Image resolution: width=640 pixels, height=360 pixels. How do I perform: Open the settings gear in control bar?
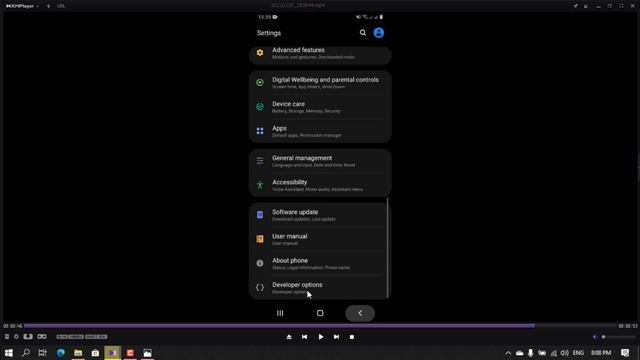(x=16, y=337)
